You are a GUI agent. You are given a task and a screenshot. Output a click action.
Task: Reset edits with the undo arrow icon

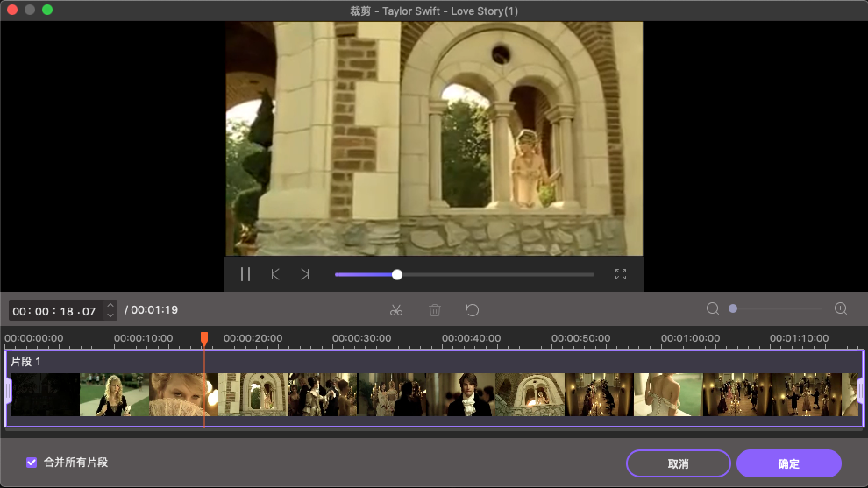pyautogui.click(x=473, y=310)
